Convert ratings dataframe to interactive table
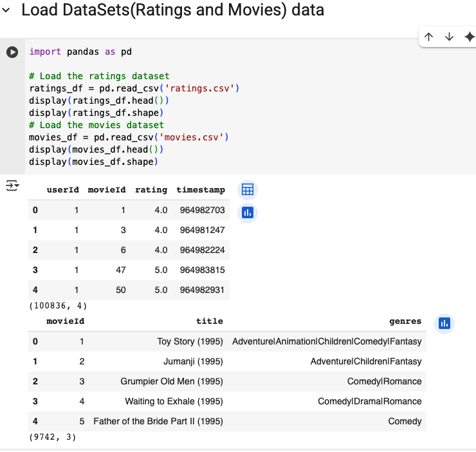476x452 pixels. [248, 190]
